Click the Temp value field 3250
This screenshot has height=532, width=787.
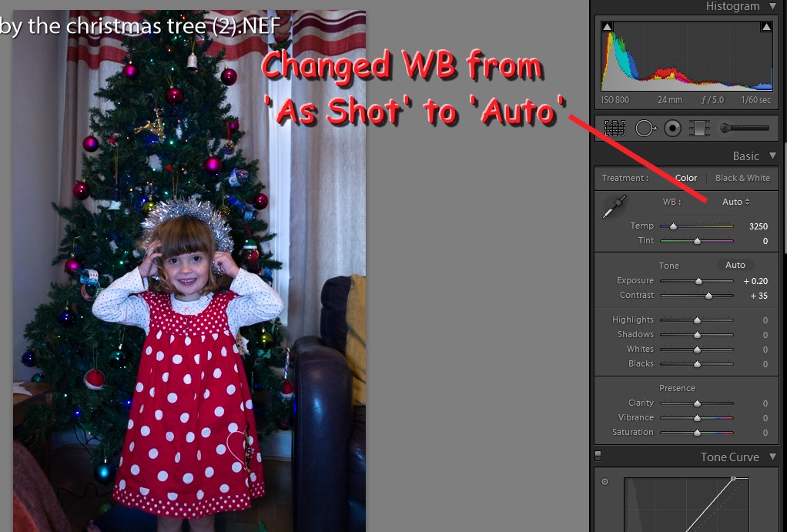click(758, 226)
